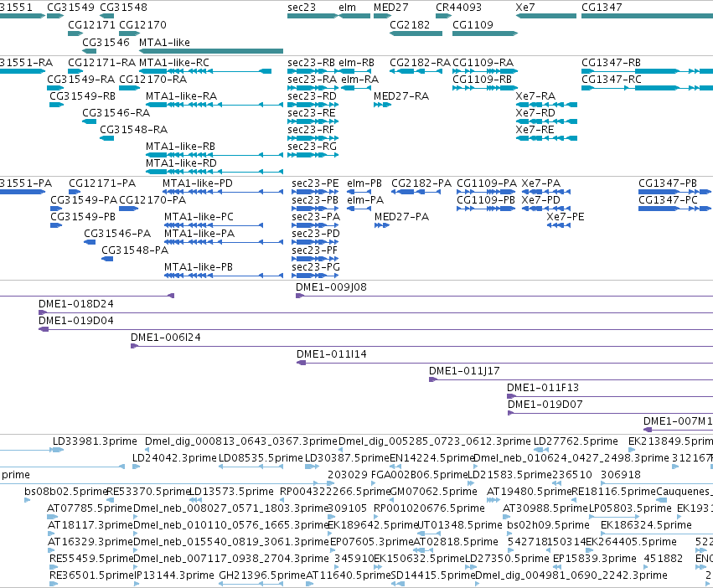Screen dimensions: 713x588
Task: Click EST feature bs08b02.5prime
Action: coord(28,500)
